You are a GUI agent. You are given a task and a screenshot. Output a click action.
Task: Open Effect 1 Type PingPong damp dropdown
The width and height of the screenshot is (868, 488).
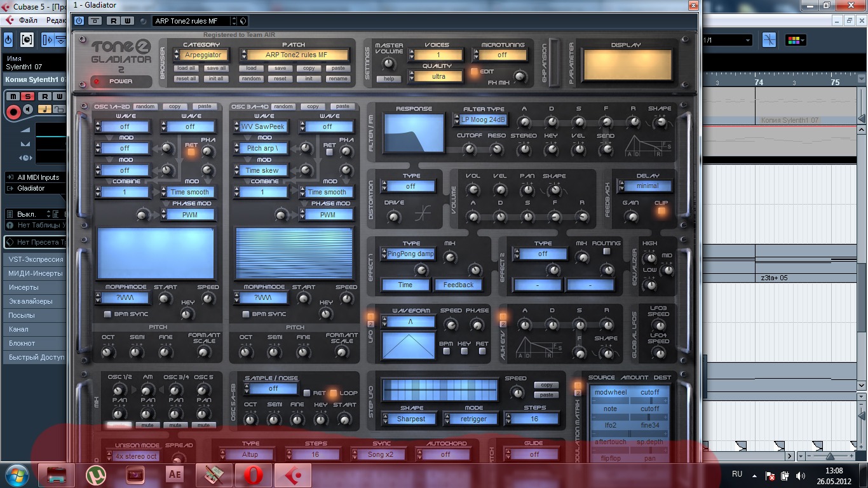click(x=407, y=254)
